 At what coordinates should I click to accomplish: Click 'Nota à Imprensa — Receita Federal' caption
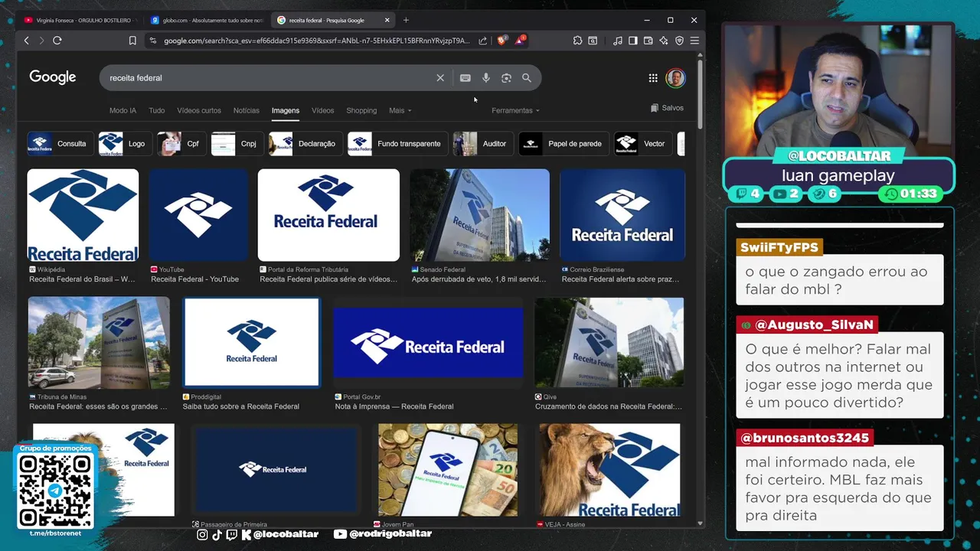click(x=394, y=406)
